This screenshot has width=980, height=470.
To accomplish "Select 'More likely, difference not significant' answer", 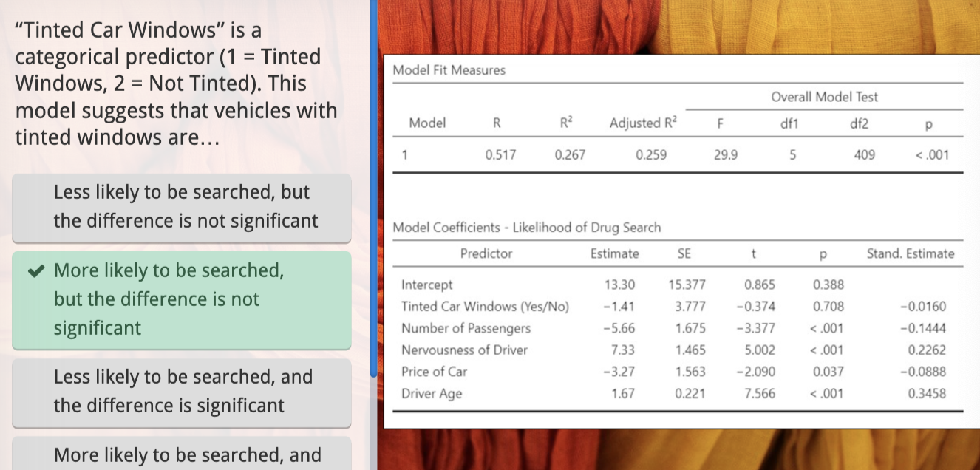I will tap(181, 300).
